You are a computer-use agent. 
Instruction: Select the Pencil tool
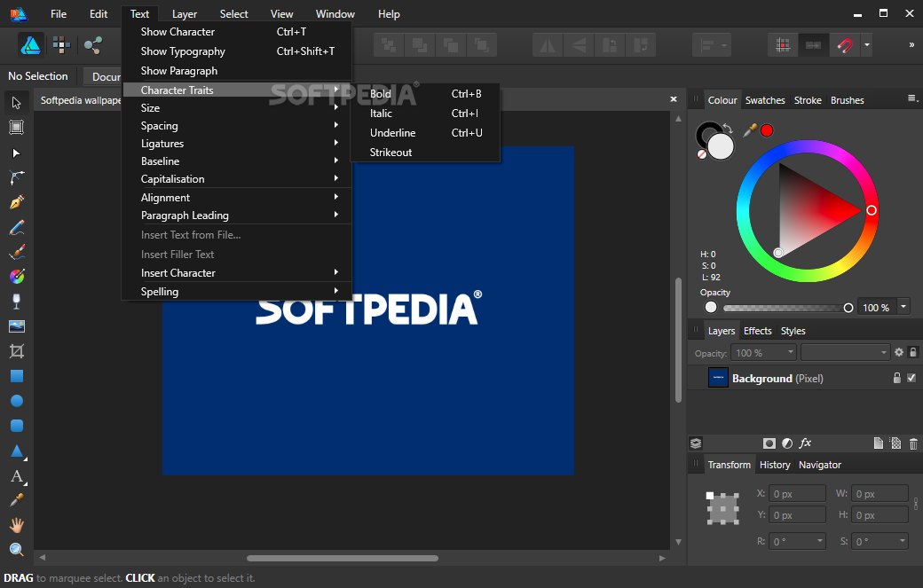(x=17, y=227)
